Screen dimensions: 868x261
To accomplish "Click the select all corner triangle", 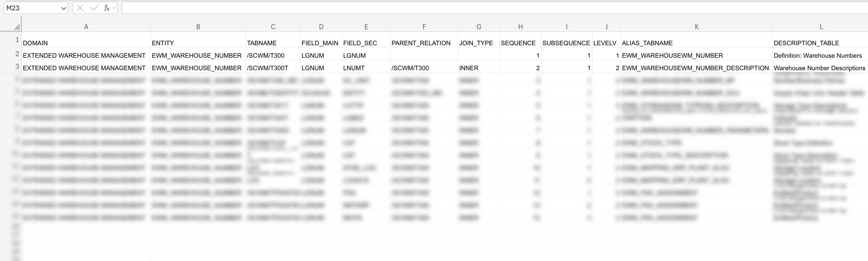I will (16, 27).
